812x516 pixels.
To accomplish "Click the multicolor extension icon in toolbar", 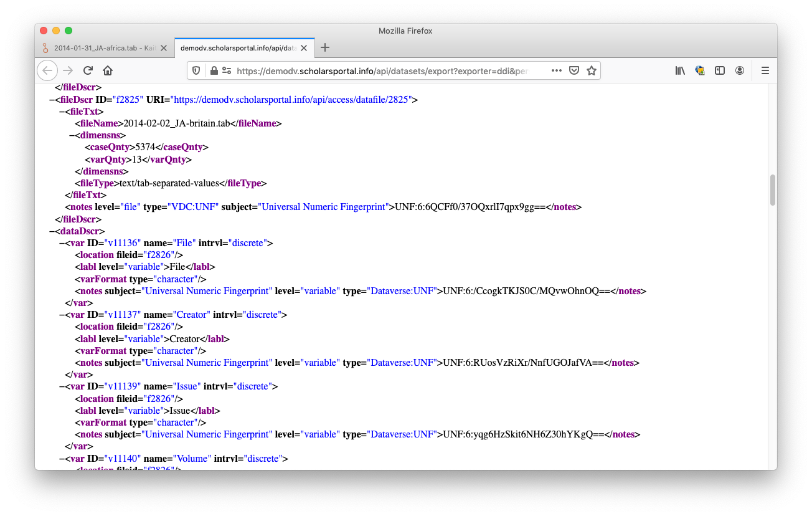I will click(x=700, y=70).
